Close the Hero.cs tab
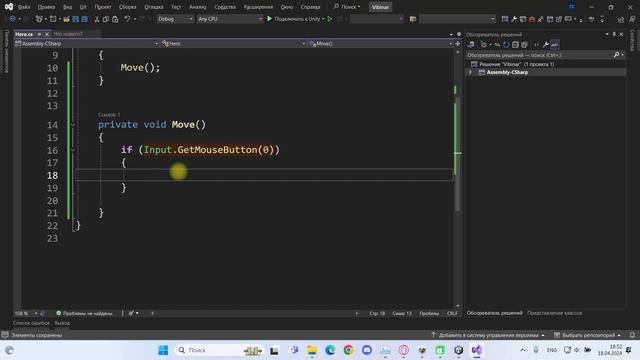Viewport: 640px width, 360px height. pos(47,34)
